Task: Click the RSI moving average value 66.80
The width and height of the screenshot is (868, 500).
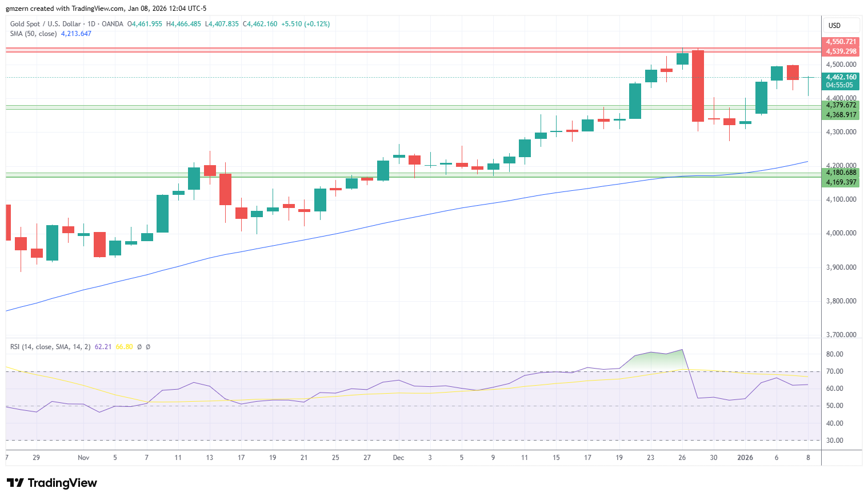Action: coord(124,347)
